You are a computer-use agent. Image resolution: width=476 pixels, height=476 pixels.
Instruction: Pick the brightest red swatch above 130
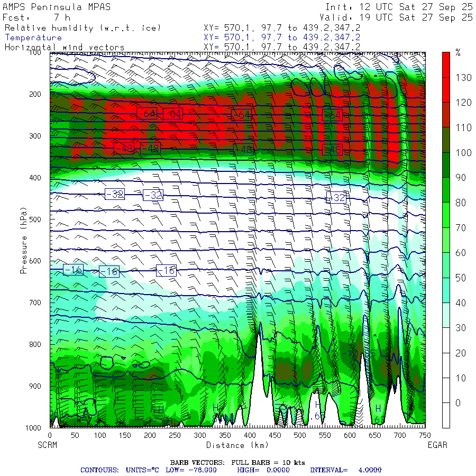point(446,65)
